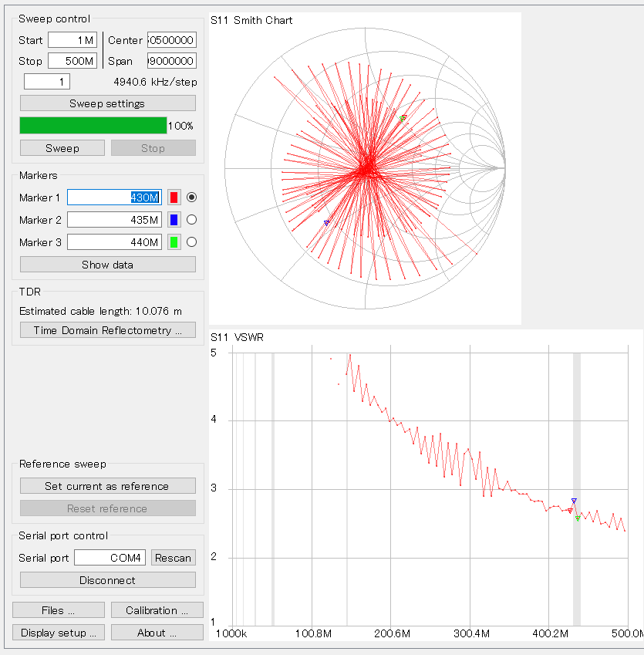
Task: Click the S11 VSWR chart title
Action: (x=237, y=337)
